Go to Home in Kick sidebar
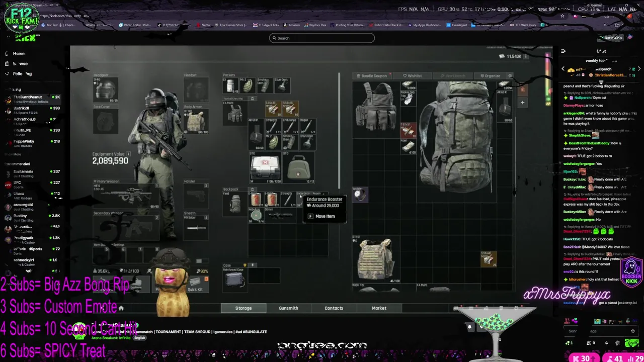 tap(19, 53)
